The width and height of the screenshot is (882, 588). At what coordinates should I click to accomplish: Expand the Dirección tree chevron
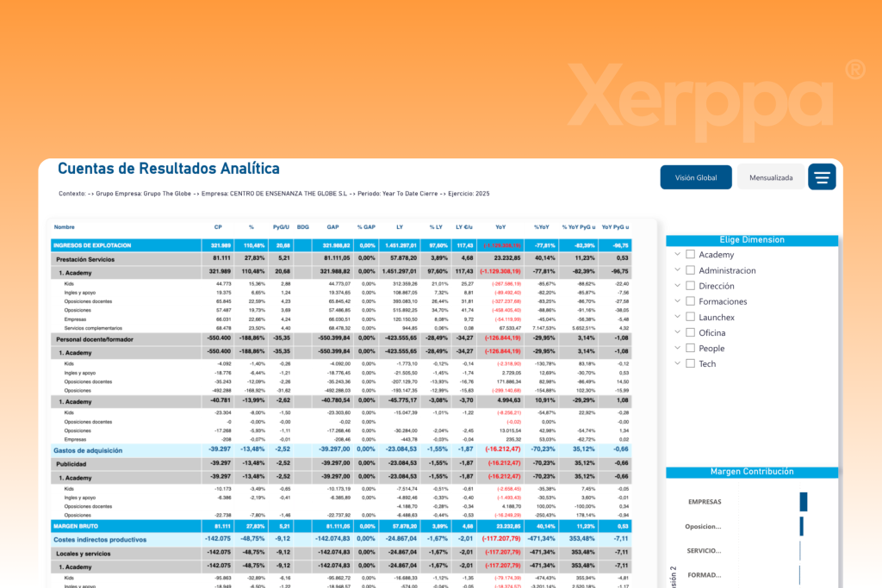[x=678, y=286]
